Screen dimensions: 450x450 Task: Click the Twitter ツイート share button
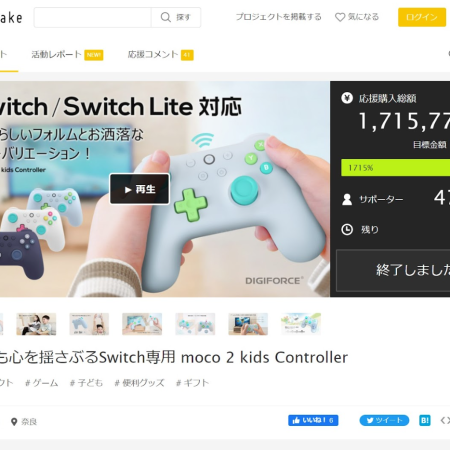point(384,420)
